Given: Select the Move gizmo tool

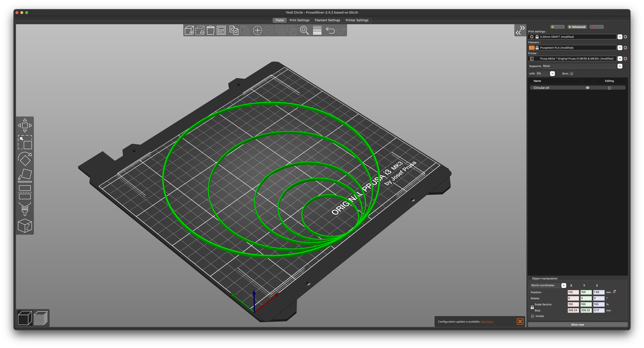Looking at the screenshot, I should 25,125.
